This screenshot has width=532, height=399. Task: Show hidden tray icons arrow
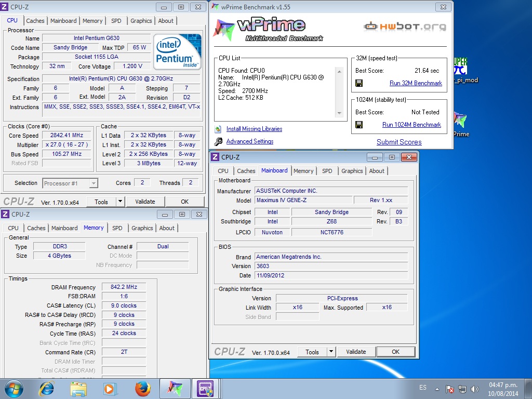(437, 389)
